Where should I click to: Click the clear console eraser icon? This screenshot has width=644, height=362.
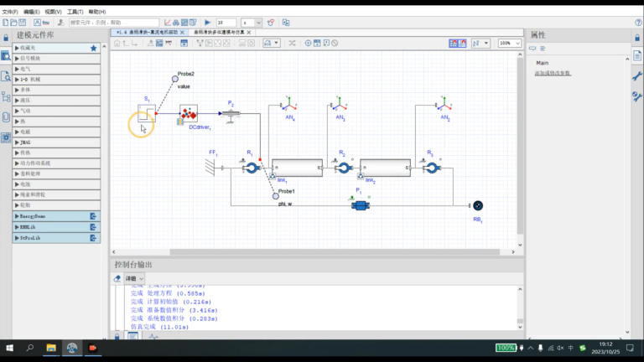pos(117,279)
